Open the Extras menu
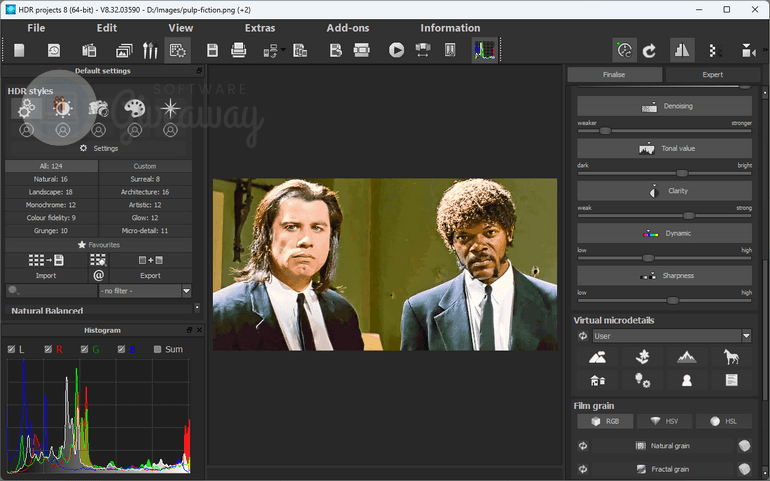 pyautogui.click(x=259, y=28)
